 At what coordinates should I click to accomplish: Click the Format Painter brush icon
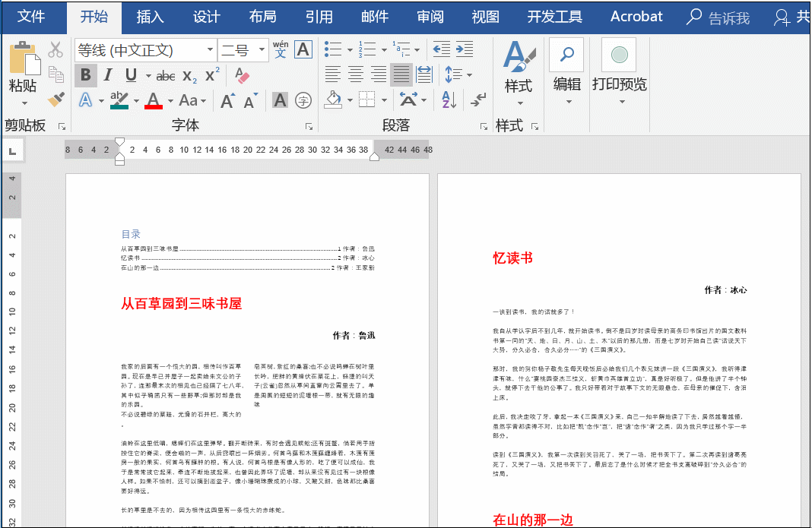[x=56, y=100]
